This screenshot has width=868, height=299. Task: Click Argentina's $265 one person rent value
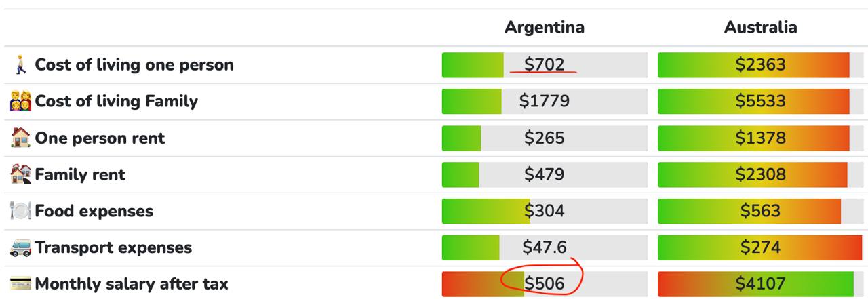pyautogui.click(x=545, y=138)
